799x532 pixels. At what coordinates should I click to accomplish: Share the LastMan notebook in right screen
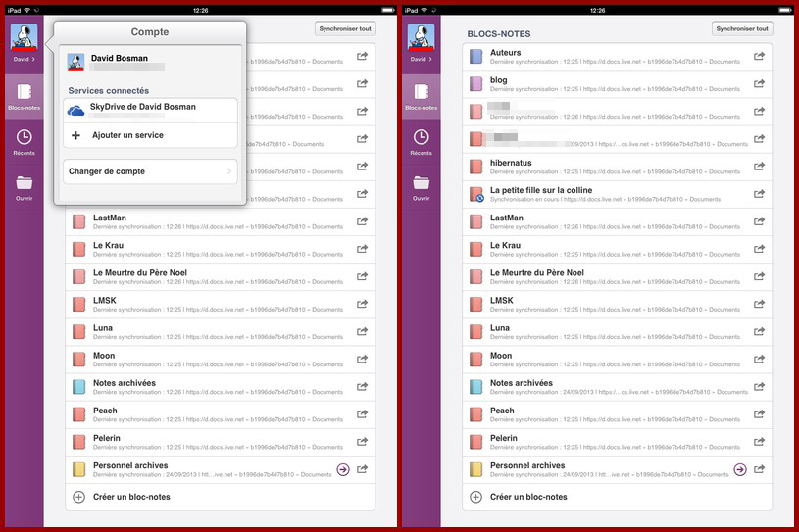759,221
